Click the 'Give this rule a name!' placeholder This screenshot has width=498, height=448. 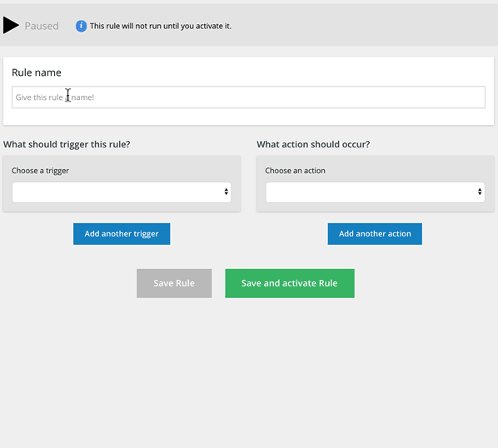[x=55, y=97]
